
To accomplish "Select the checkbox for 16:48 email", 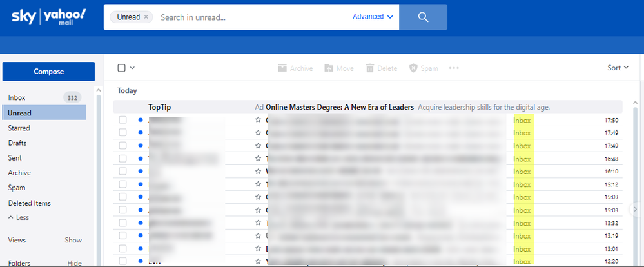I will coord(122,159).
